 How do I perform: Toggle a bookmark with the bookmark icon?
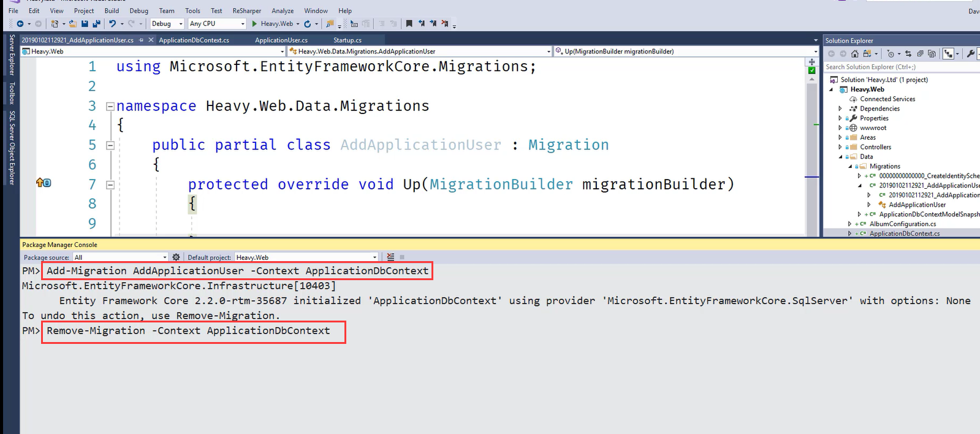(409, 24)
